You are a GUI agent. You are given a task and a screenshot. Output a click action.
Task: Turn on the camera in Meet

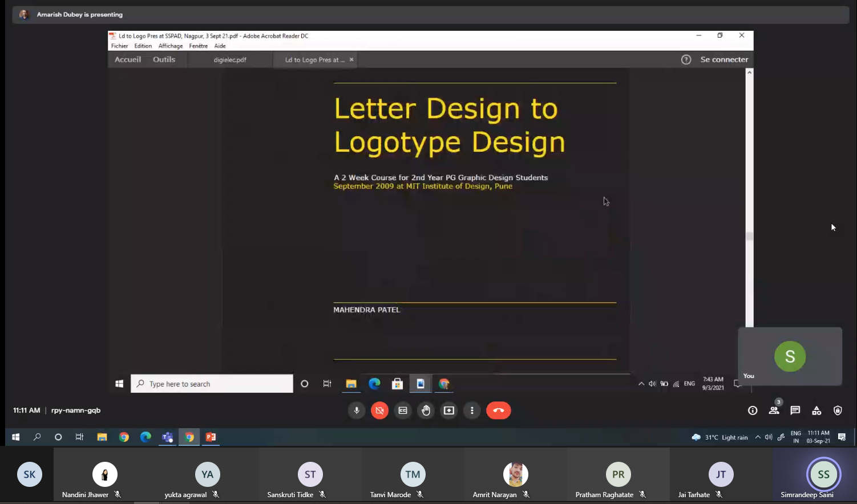pyautogui.click(x=379, y=410)
